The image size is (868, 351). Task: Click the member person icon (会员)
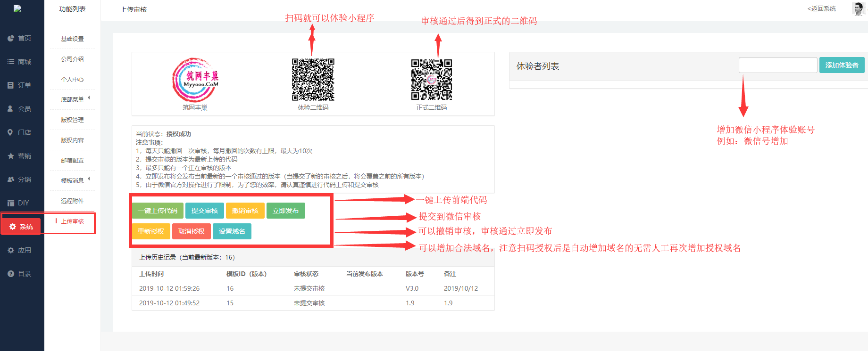(x=11, y=109)
